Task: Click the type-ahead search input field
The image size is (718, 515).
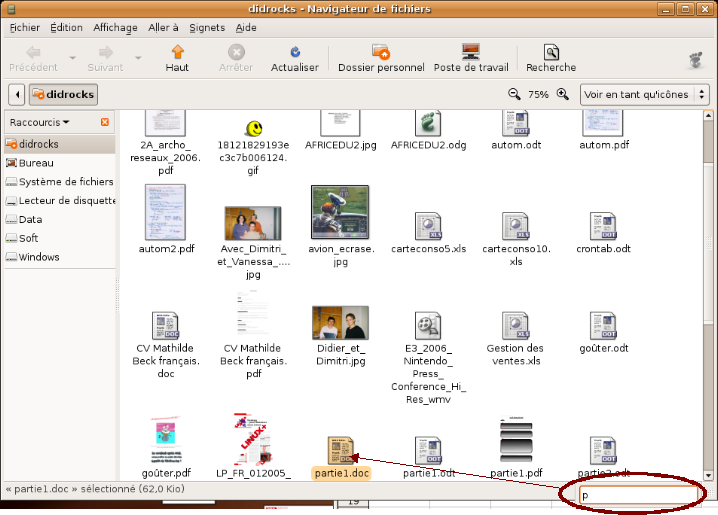Action: tap(638, 494)
